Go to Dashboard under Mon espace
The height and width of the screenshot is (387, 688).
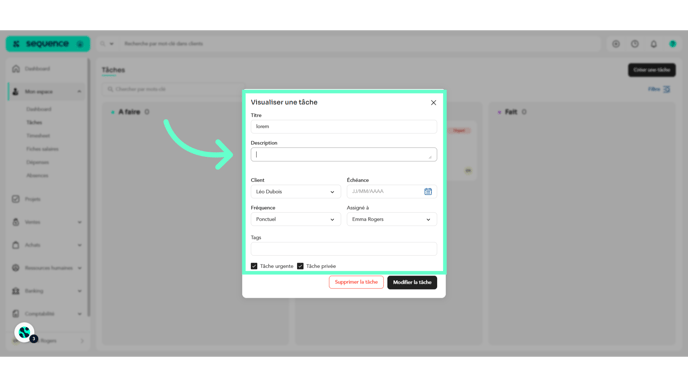pos(39,109)
